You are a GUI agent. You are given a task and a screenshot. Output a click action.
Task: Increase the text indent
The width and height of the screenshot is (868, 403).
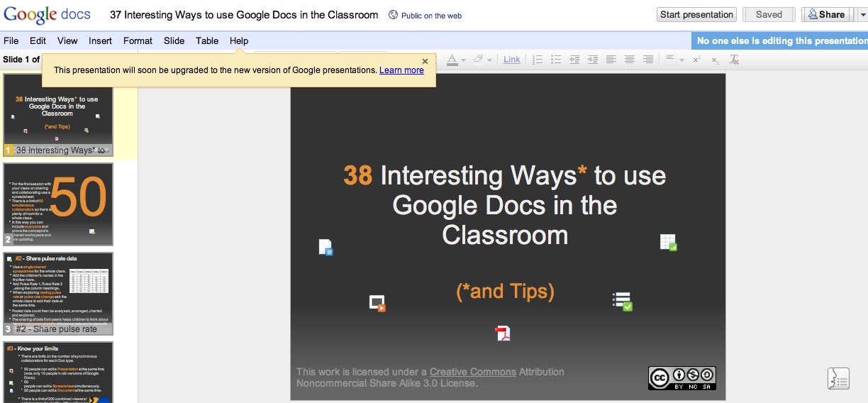[x=593, y=60]
